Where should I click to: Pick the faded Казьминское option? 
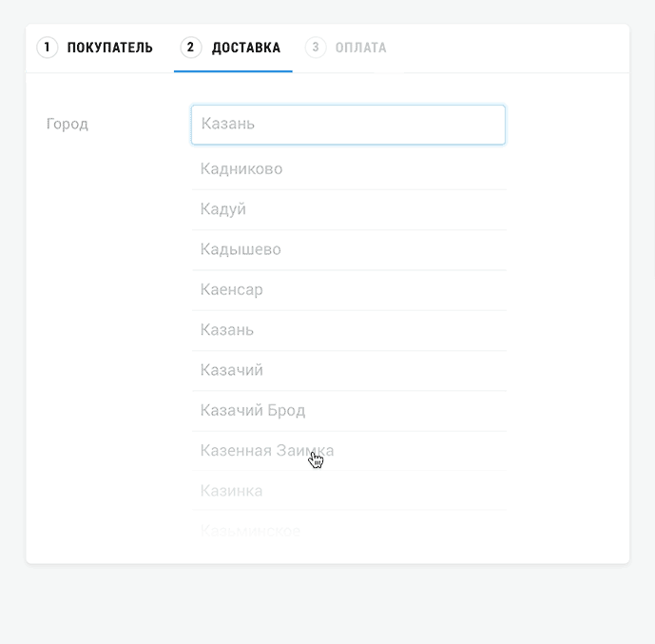pos(349,531)
